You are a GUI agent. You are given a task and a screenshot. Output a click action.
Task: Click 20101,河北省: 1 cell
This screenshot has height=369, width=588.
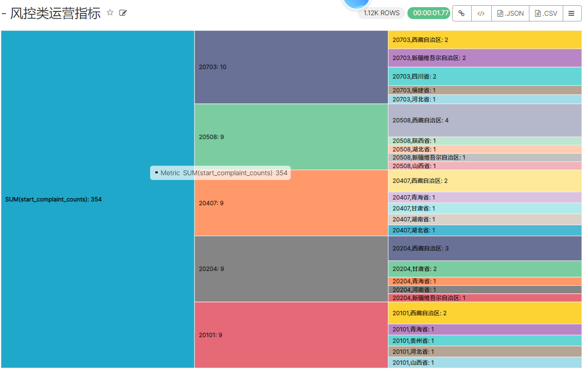click(485, 351)
